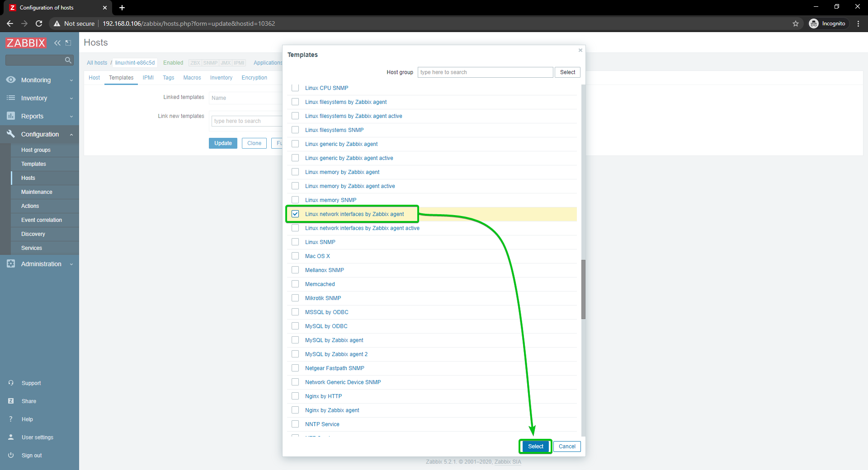Click the Link new templates search field
This screenshot has width=868, height=470.
tap(247, 121)
